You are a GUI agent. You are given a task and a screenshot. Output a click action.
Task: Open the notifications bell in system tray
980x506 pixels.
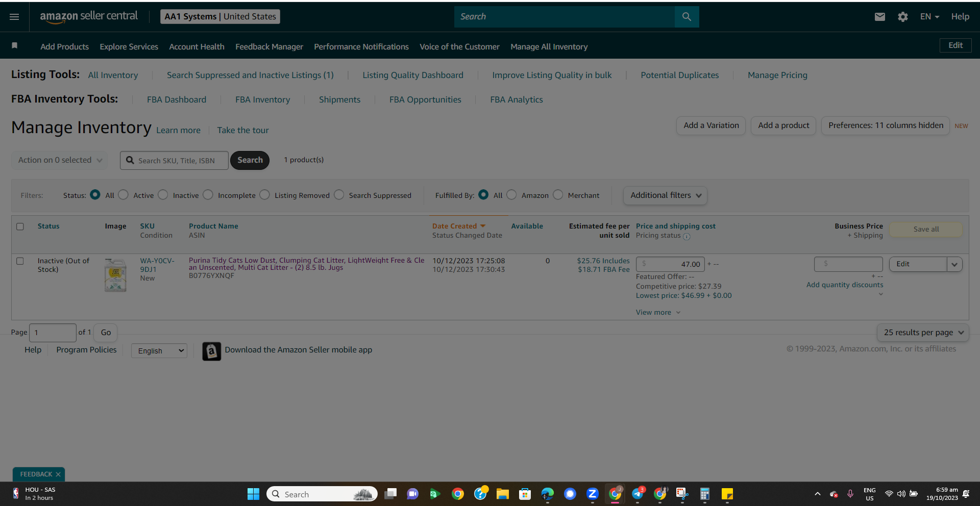(x=966, y=494)
